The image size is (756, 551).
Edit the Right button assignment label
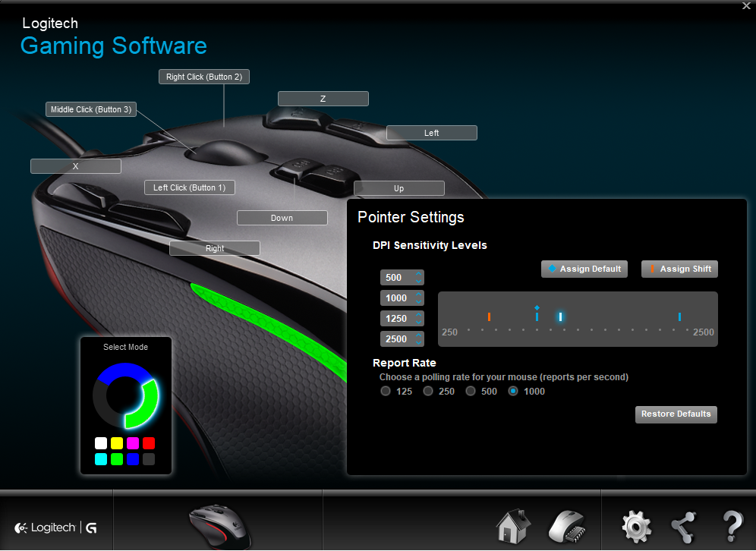click(x=215, y=248)
